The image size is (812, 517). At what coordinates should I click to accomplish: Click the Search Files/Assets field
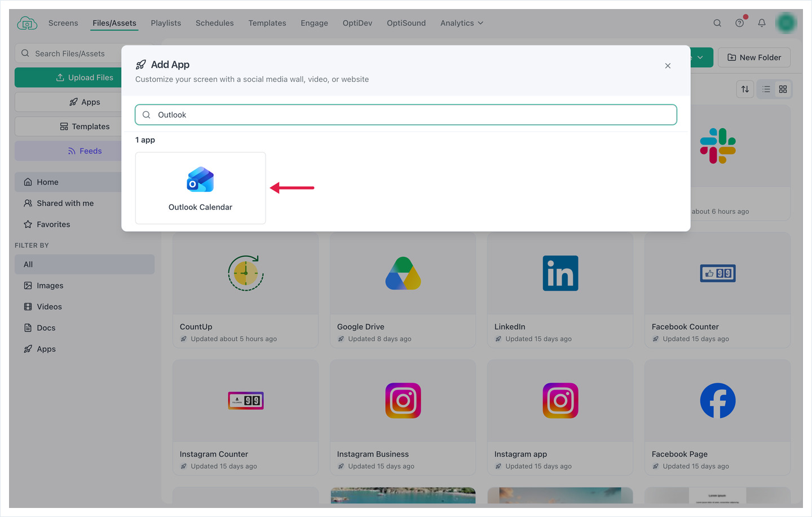[69, 54]
